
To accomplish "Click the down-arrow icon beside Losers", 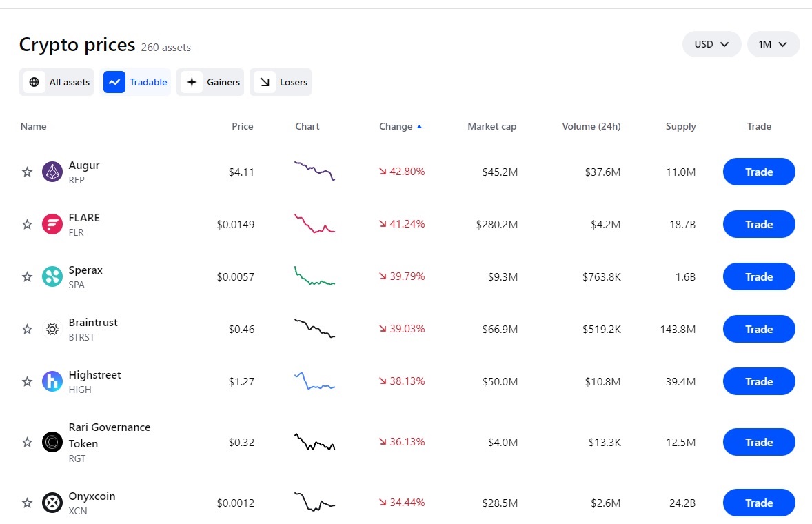I will point(265,82).
